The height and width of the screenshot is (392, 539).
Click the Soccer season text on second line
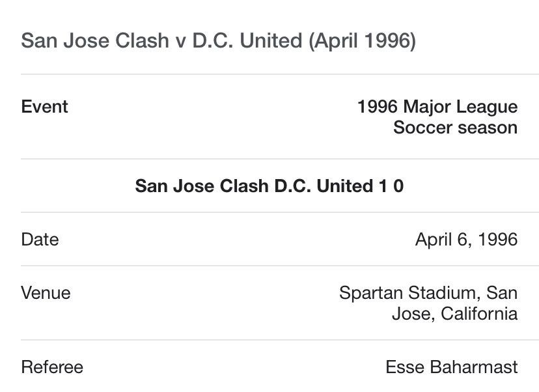click(x=456, y=128)
